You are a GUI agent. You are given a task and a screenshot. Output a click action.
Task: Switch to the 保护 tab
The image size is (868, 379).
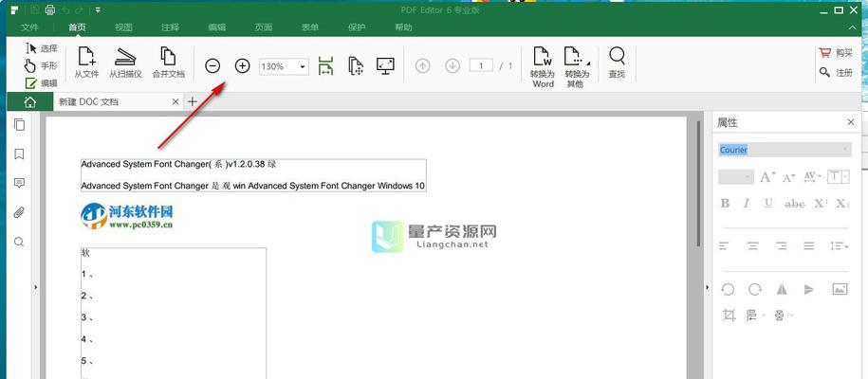[x=357, y=27]
